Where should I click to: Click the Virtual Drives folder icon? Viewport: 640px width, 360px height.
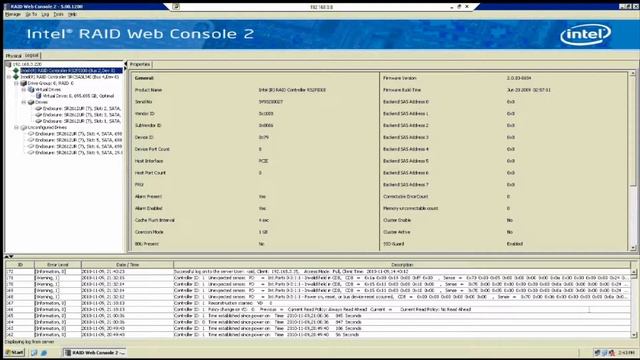click(31, 89)
